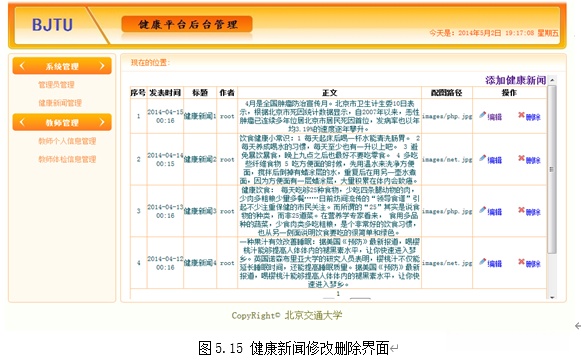The image size is (581, 360).
Task: Open 编辑 link in row 3
Action: [x=495, y=212]
